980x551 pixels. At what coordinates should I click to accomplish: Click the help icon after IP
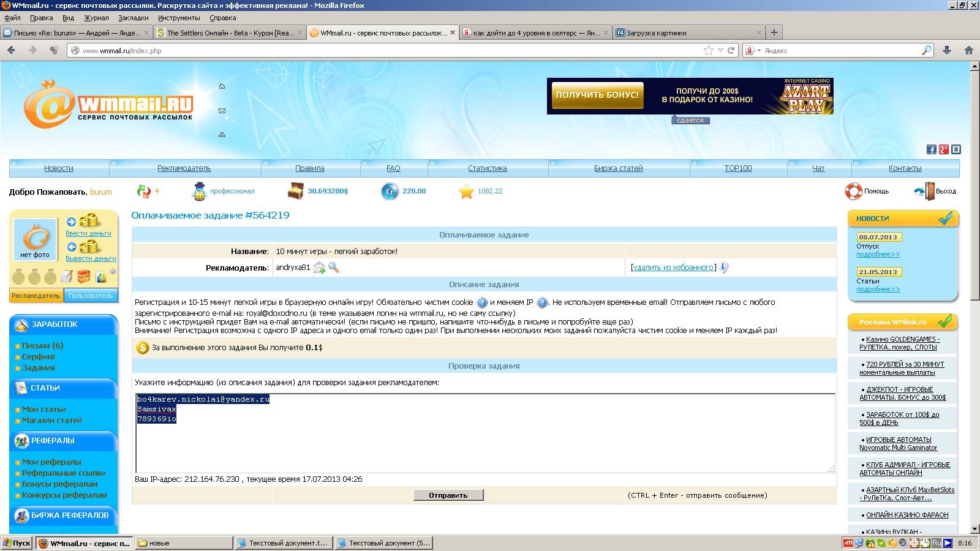[542, 302]
